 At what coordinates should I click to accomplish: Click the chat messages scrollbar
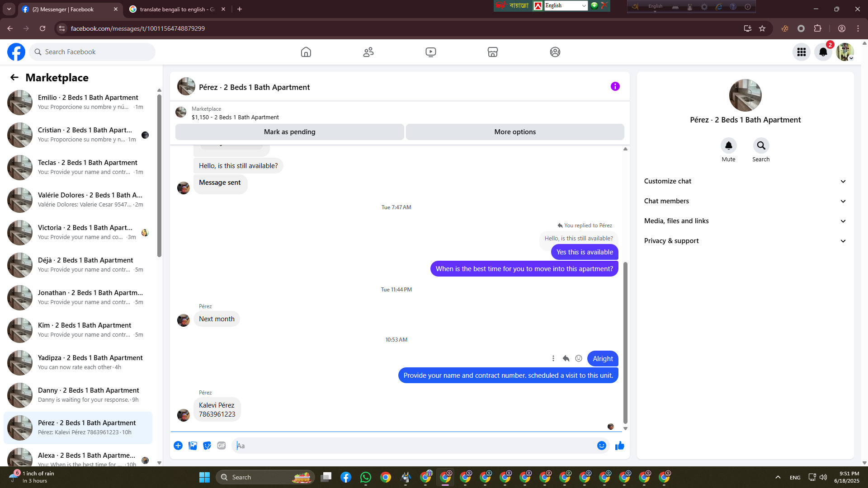point(625,343)
